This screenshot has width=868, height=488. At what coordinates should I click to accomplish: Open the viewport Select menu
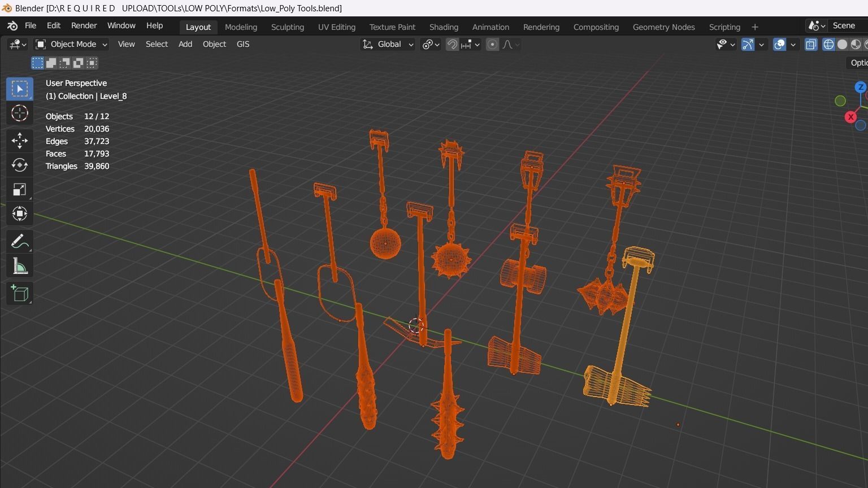pos(157,44)
